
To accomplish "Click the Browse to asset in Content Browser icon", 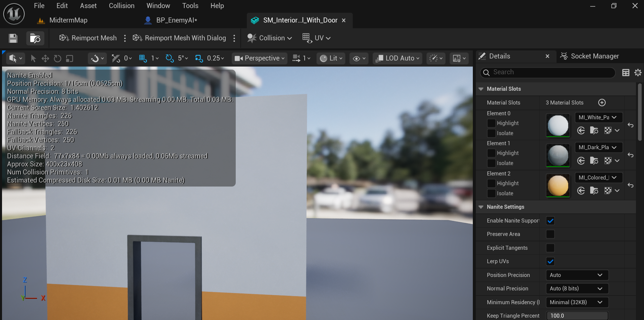I will [35, 38].
